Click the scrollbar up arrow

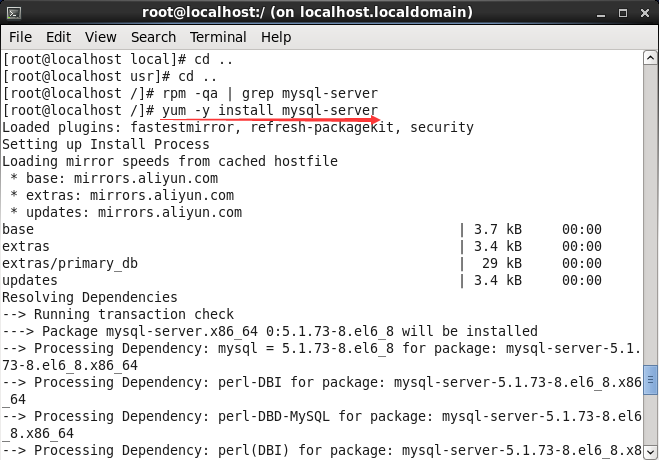[650, 58]
